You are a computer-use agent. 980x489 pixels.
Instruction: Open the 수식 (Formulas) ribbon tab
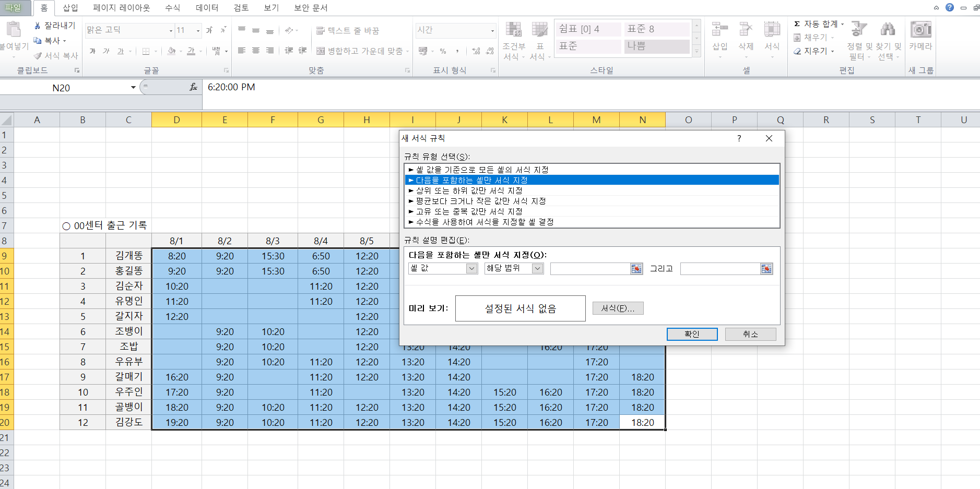pyautogui.click(x=173, y=8)
